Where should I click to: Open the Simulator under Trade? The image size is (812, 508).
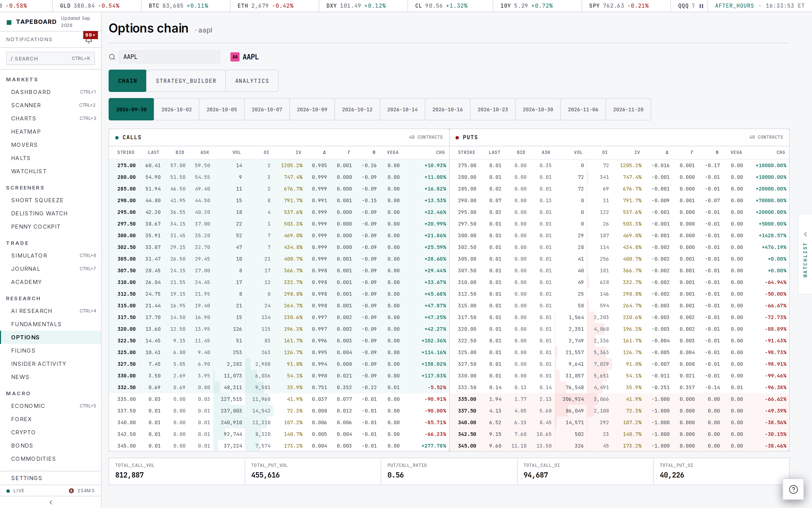point(50,256)
